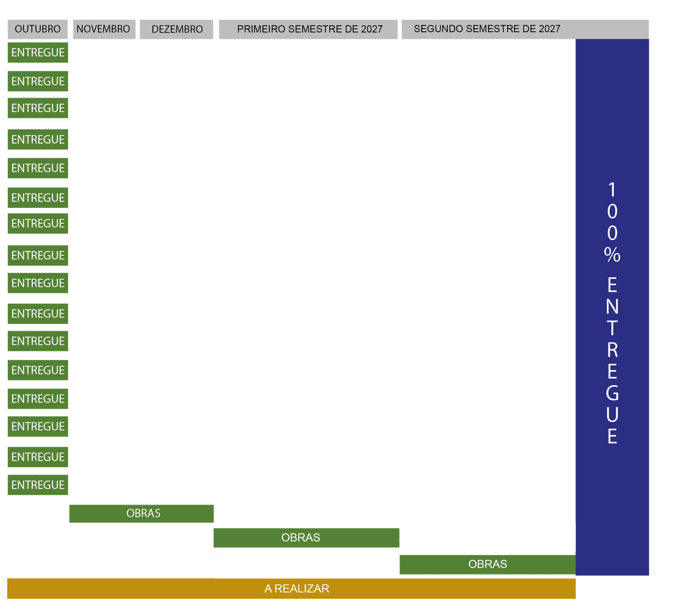Click the golden A REALIZAR bar
Screen dimensions: 685x616
(x=291, y=589)
